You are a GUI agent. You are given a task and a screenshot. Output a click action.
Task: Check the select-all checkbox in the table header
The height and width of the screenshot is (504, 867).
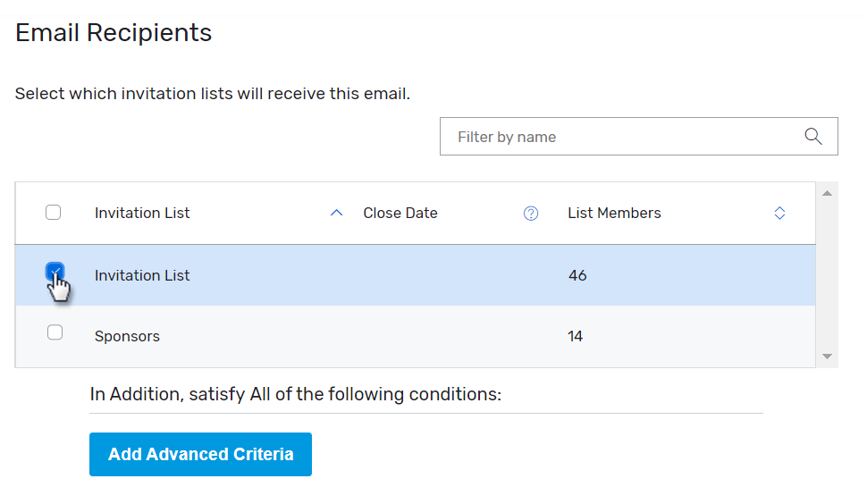(54, 213)
